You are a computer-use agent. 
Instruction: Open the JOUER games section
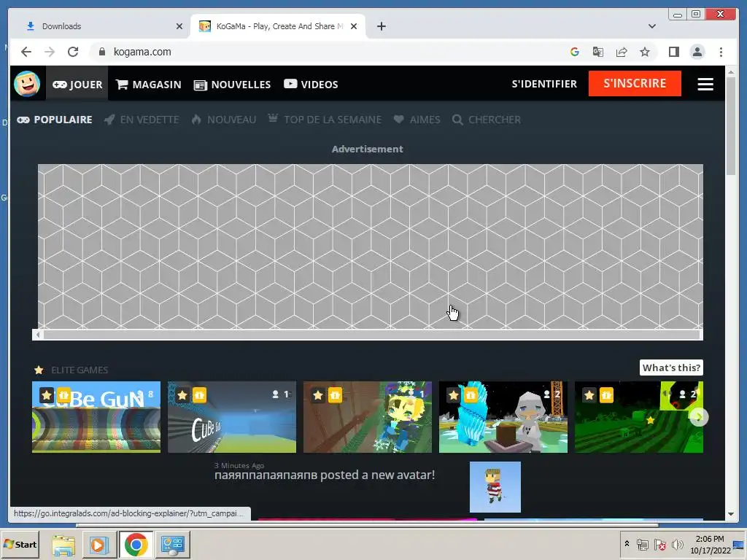click(77, 85)
